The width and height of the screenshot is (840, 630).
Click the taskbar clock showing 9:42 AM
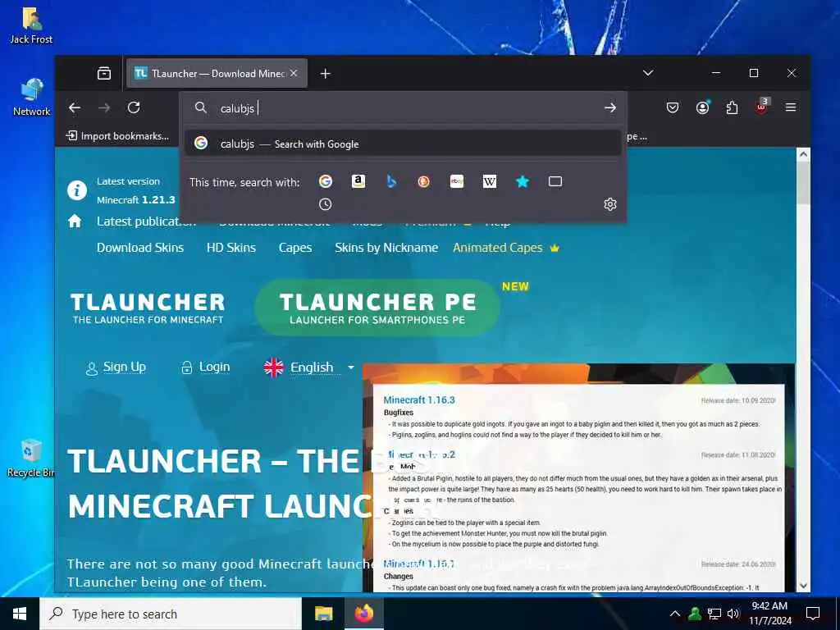click(x=769, y=614)
